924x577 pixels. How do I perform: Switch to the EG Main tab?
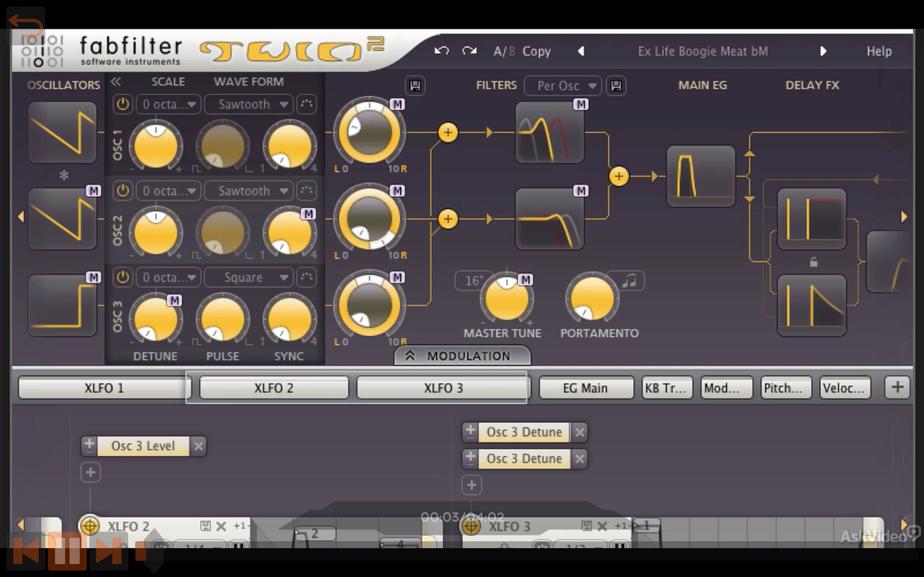586,387
